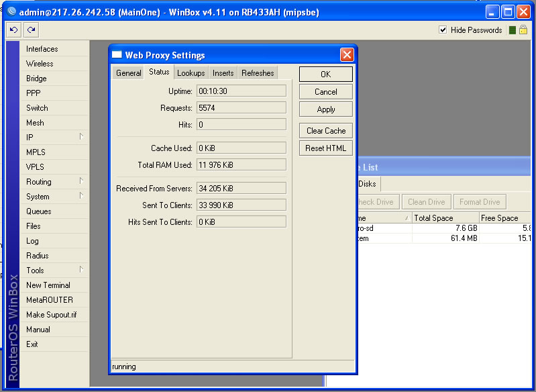
Task: Open the VPLS menu item
Action: click(54, 167)
